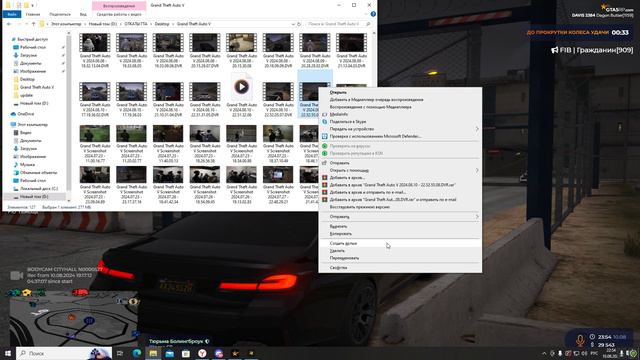Viewport: 640px width, 360px height.
Task: Choose Добавить в архив... WinRAR entry
Action: [400, 178]
